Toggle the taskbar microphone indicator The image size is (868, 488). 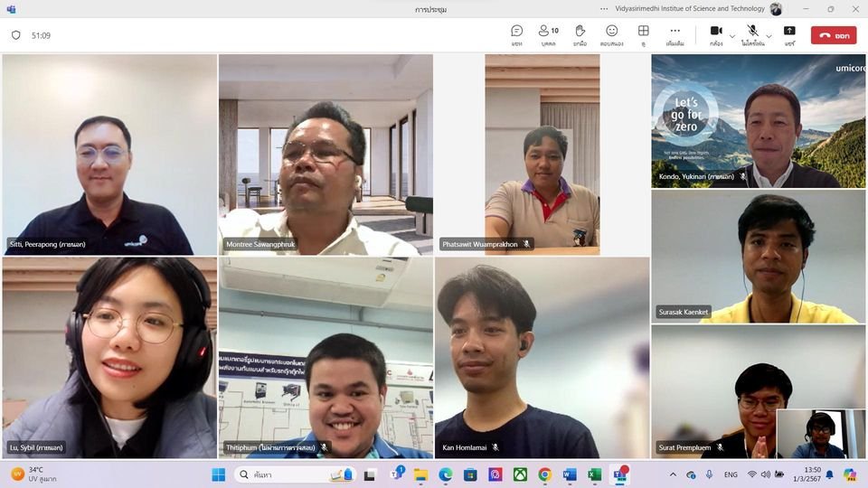pyautogui.click(x=709, y=474)
